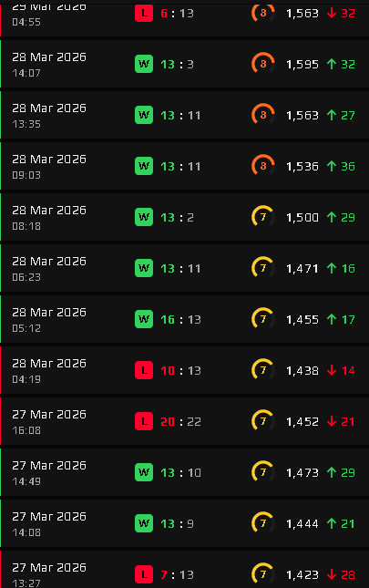
Task: Select the L badge beside the 20 : 22 score
Action: tap(144, 421)
